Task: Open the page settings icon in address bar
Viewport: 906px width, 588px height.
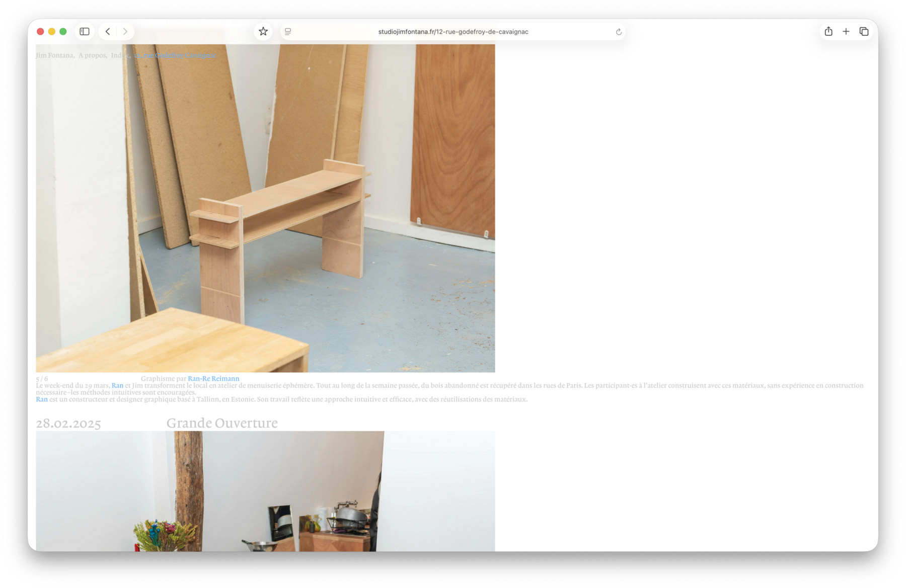Action: [x=288, y=32]
